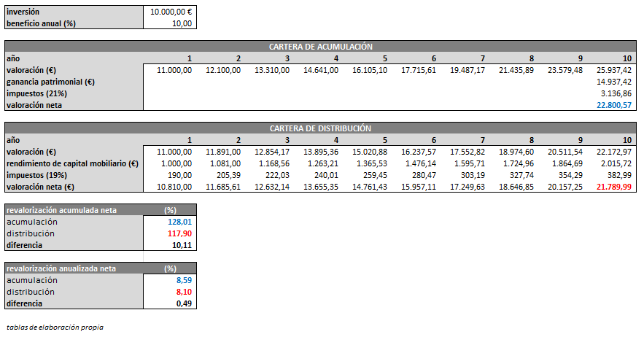
Task: Select tax value 190,00 cell
Action: 180,175
